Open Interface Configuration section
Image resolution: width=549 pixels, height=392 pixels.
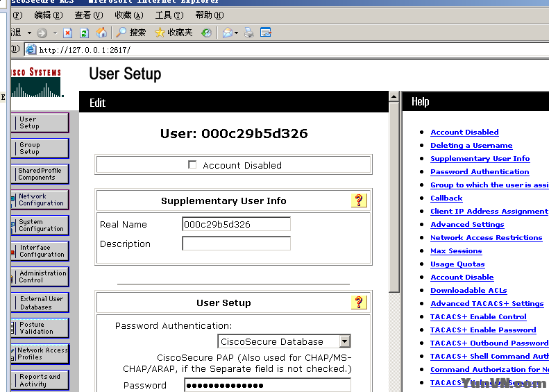tap(40, 251)
